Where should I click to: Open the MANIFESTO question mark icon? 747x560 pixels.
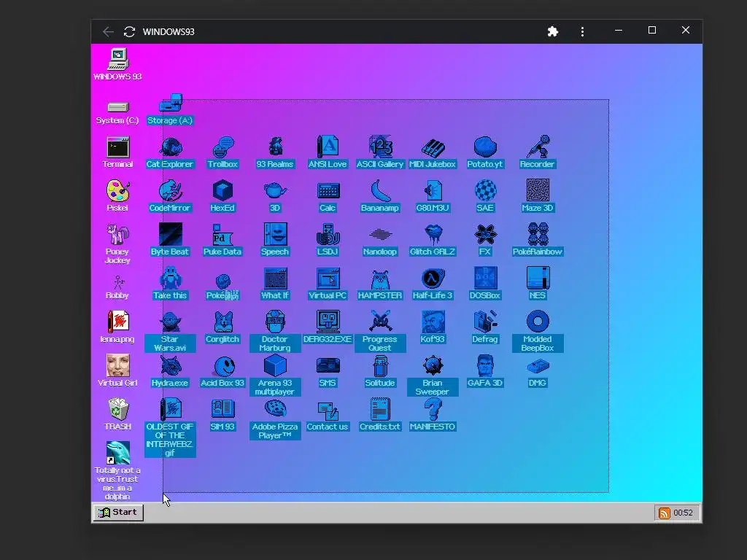pyautogui.click(x=433, y=410)
